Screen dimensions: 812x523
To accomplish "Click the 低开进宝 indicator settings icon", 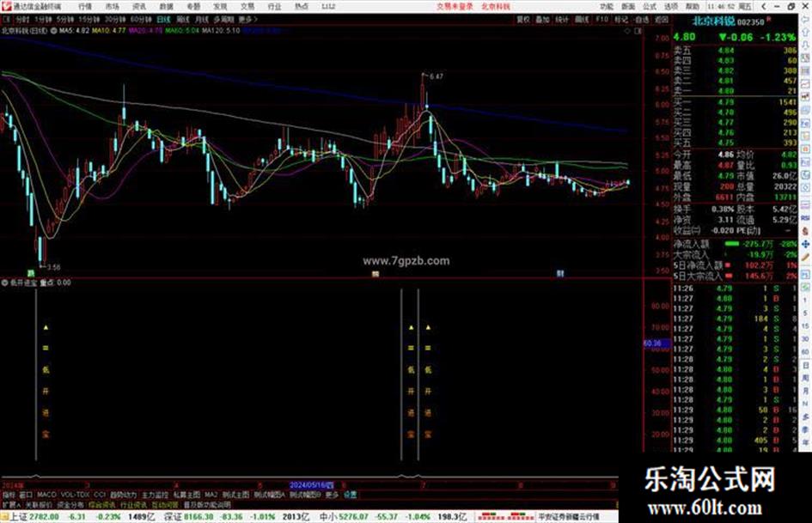I will [5, 283].
